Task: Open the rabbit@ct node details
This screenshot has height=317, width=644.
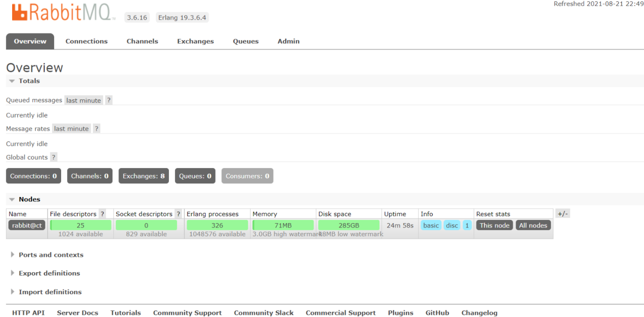Action: [x=27, y=225]
